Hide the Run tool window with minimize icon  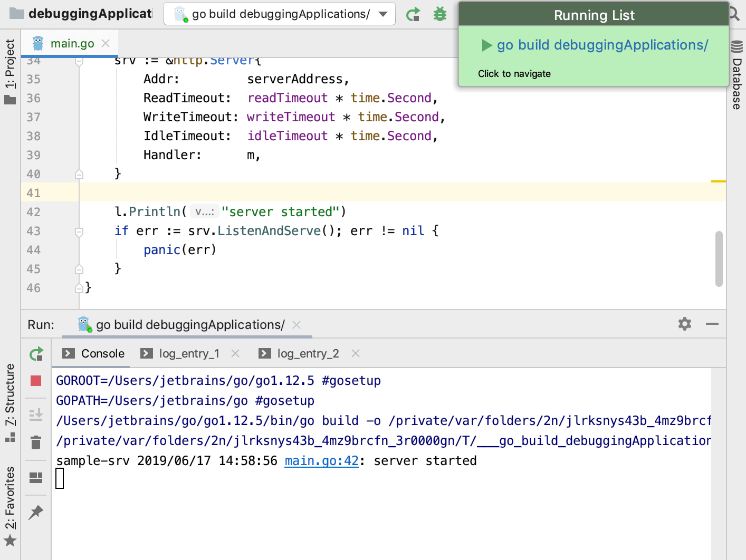point(712,324)
